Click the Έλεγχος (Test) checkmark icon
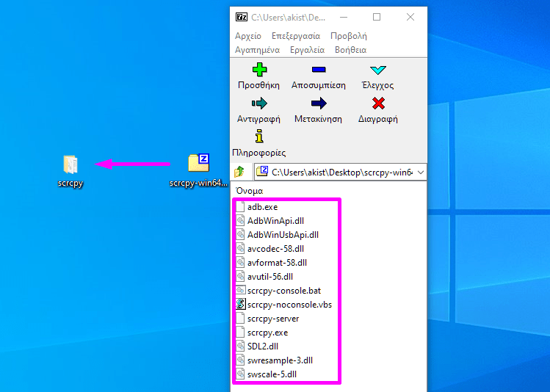The height and width of the screenshot is (392, 550). point(377,70)
